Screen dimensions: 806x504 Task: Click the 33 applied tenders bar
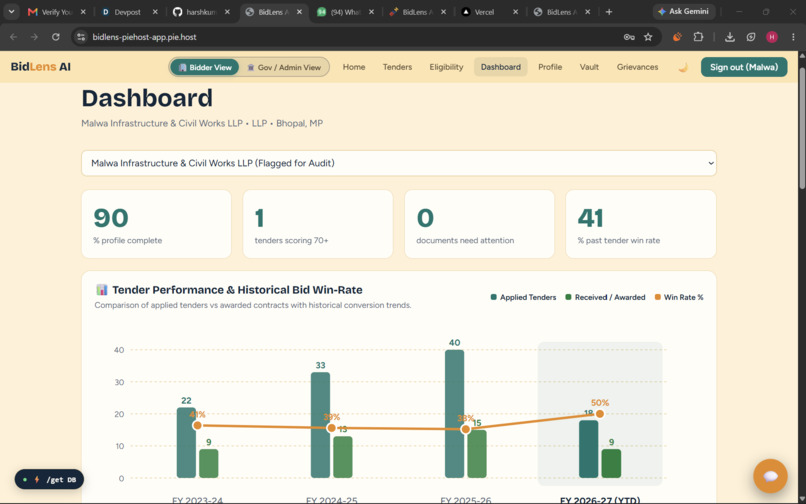[320, 425]
